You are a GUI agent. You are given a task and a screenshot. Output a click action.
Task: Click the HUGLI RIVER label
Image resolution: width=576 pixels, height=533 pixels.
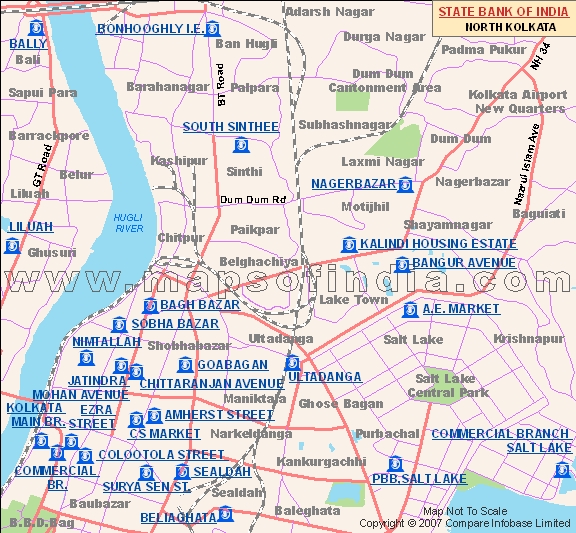tap(129, 223)
